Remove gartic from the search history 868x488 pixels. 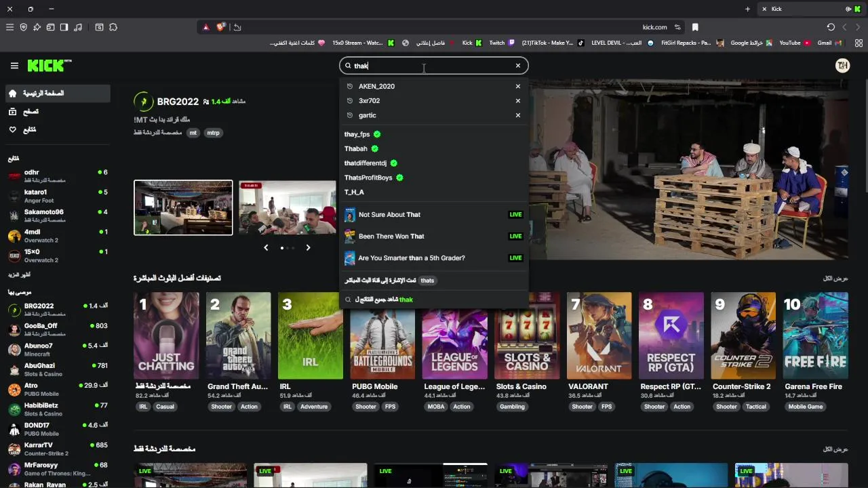coord(518,115)
